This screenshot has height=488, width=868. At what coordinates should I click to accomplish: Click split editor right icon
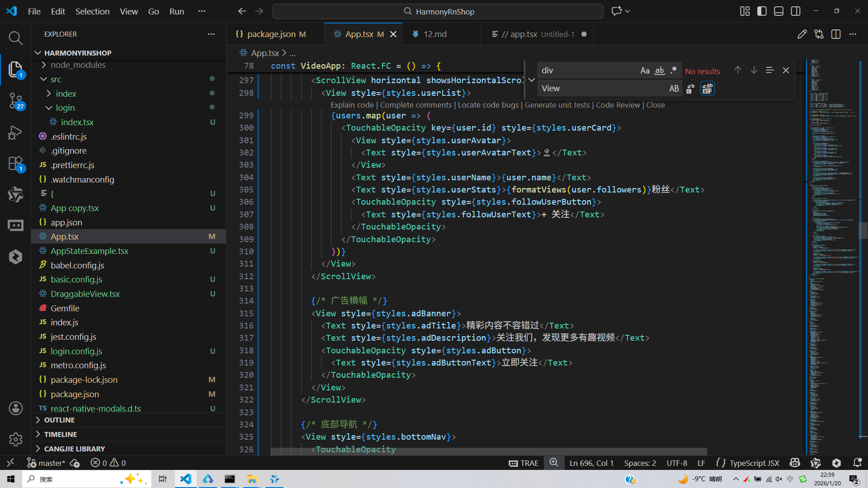point(836,34)
